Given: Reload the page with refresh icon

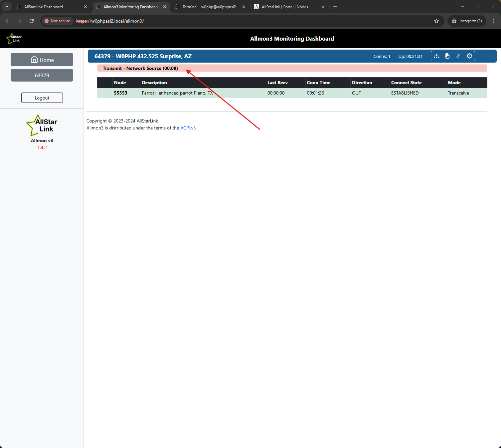Looking at the screenshot, I should click(32, 21).
